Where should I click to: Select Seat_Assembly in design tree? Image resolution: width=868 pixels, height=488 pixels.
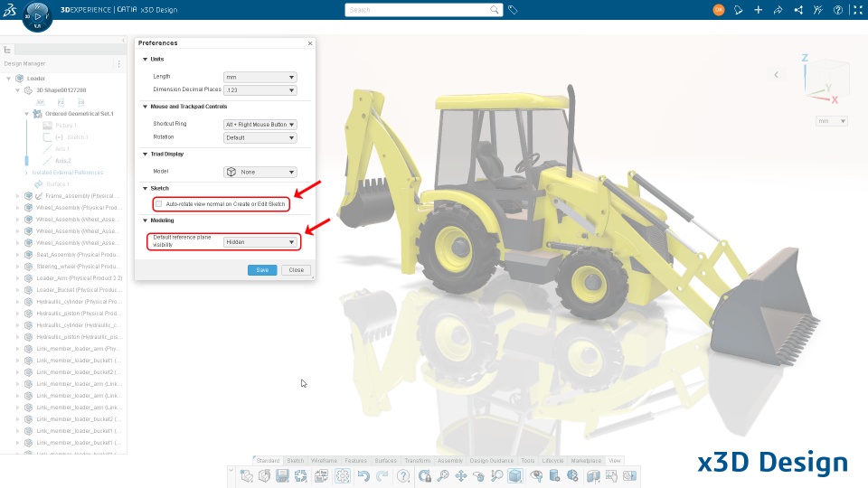pos(76,255)
